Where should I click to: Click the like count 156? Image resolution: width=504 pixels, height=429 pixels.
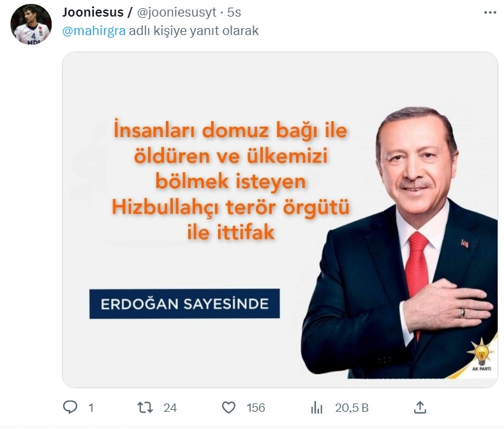[256, 408]
